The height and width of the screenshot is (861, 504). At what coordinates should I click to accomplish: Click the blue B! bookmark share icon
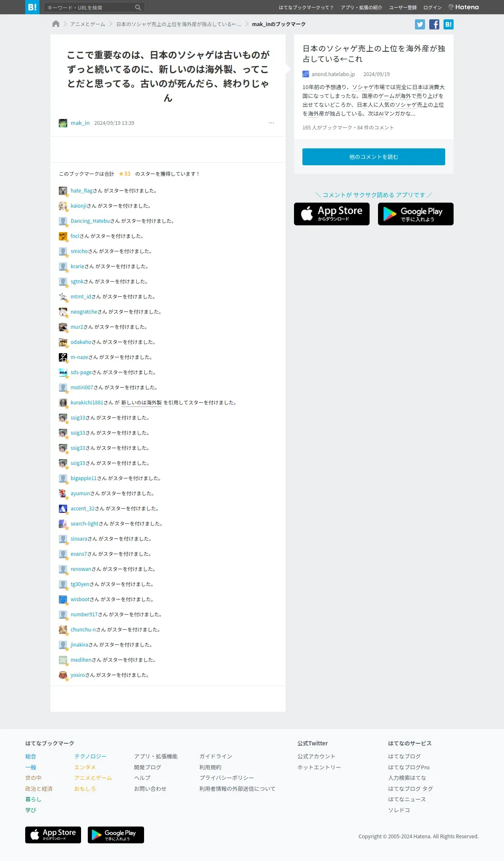(x=449, y=24)
